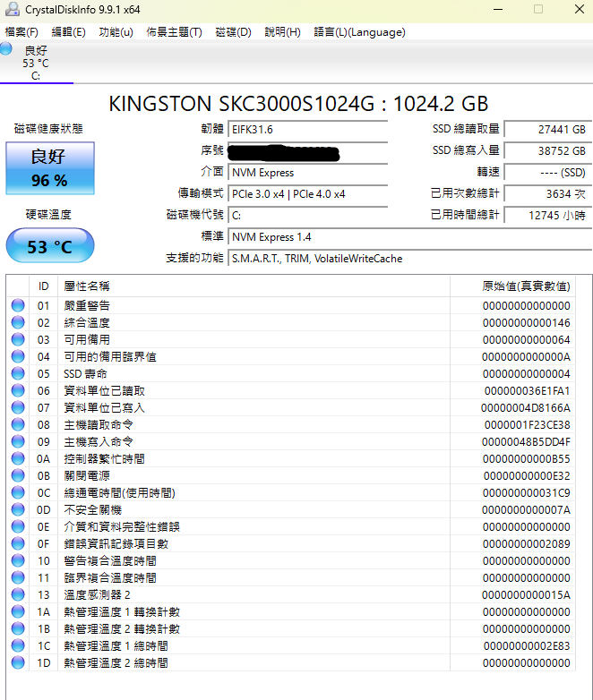Click the CrystalDiskInfo app icon in title bar
The height and width of the screenshot is (700, 593).
click(x=12, y=9)
